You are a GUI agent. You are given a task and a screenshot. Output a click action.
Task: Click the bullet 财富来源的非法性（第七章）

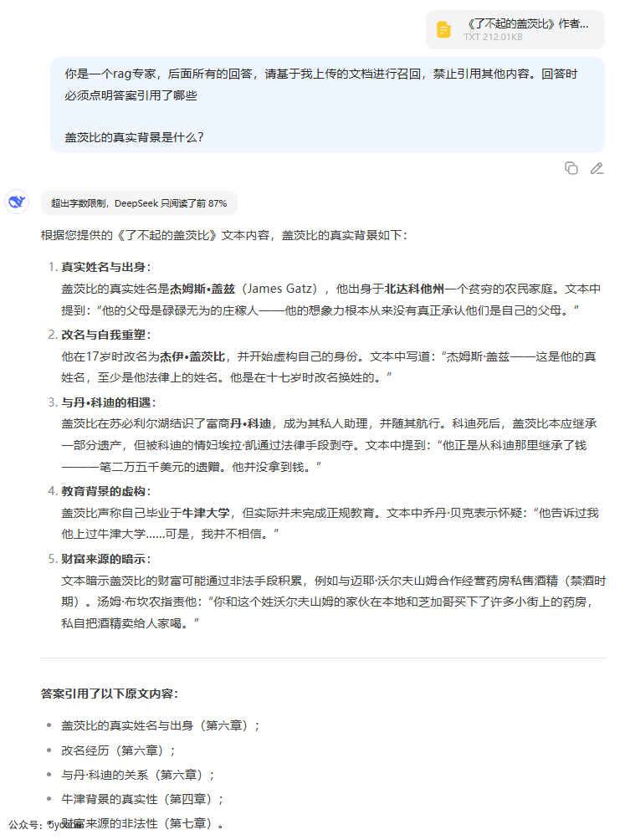[142, 823]
